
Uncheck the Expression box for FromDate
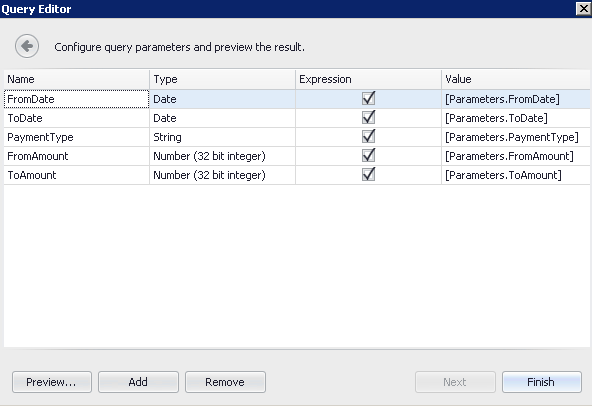point(368,99)
